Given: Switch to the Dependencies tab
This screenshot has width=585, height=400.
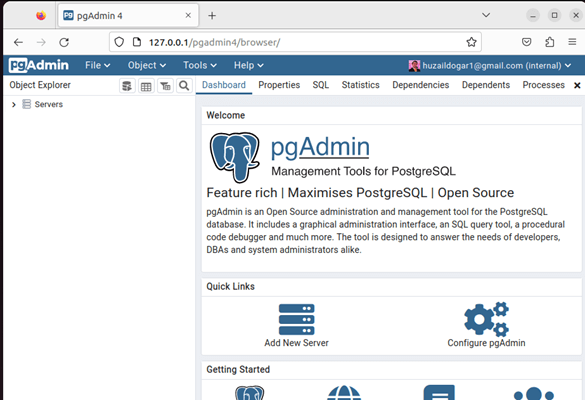Looking at the screenshot, I should 420,85.
